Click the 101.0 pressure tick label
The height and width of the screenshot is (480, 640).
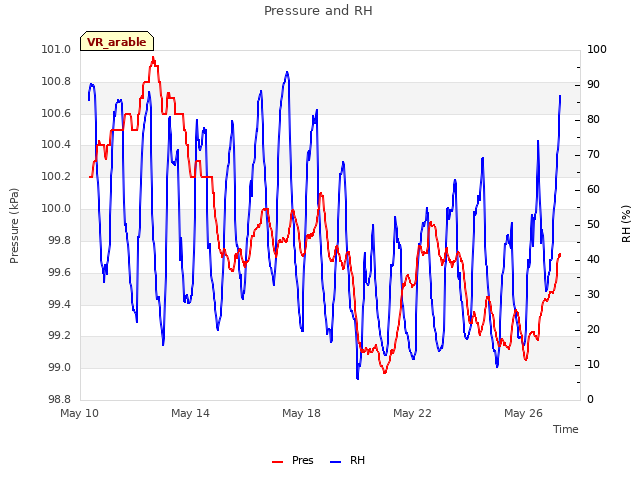(x=56, y=50)
